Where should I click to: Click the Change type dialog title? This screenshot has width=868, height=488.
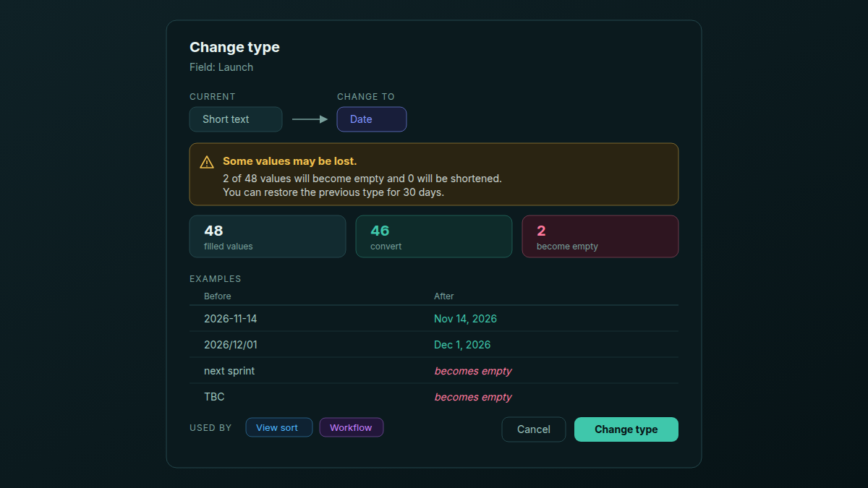click(234, 47)
